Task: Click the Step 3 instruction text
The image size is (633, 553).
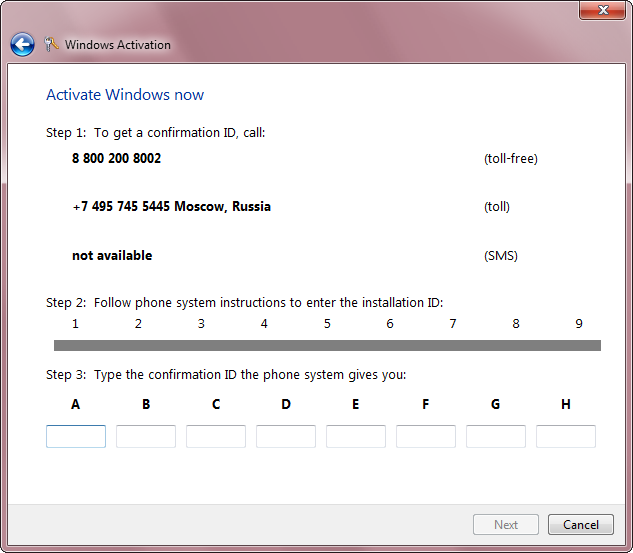Action: (226, 375)
